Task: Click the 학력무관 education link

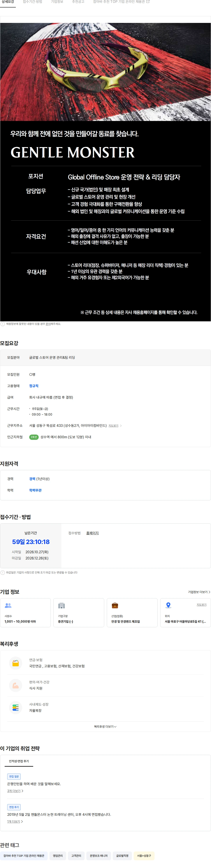Action: pyautogui.click(x=35, y=490)
